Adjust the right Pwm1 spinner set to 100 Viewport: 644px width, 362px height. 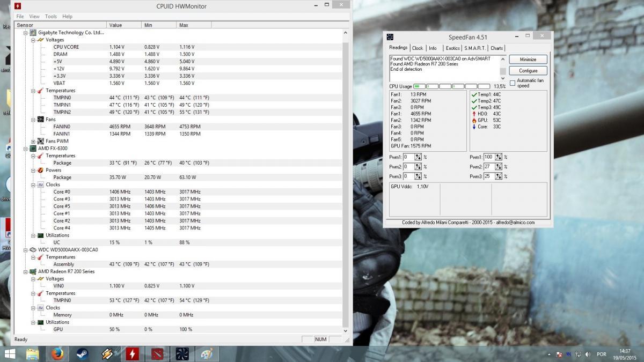click(x=499, y=157)
